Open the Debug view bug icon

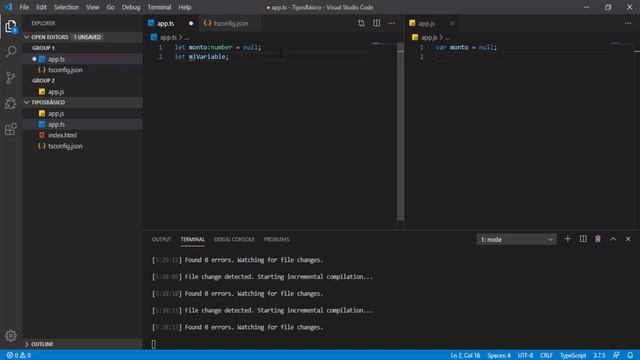[x=11, y=103]
